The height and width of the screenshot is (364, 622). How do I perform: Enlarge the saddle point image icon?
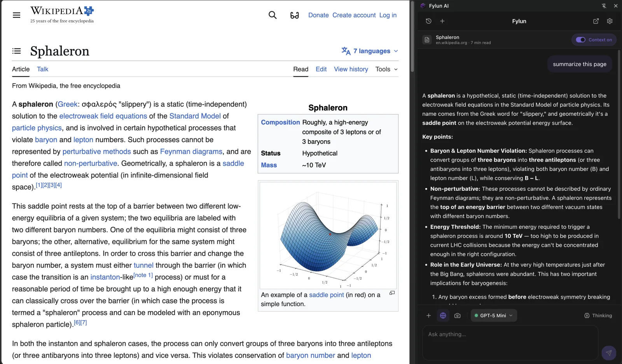tap(392, 293)
